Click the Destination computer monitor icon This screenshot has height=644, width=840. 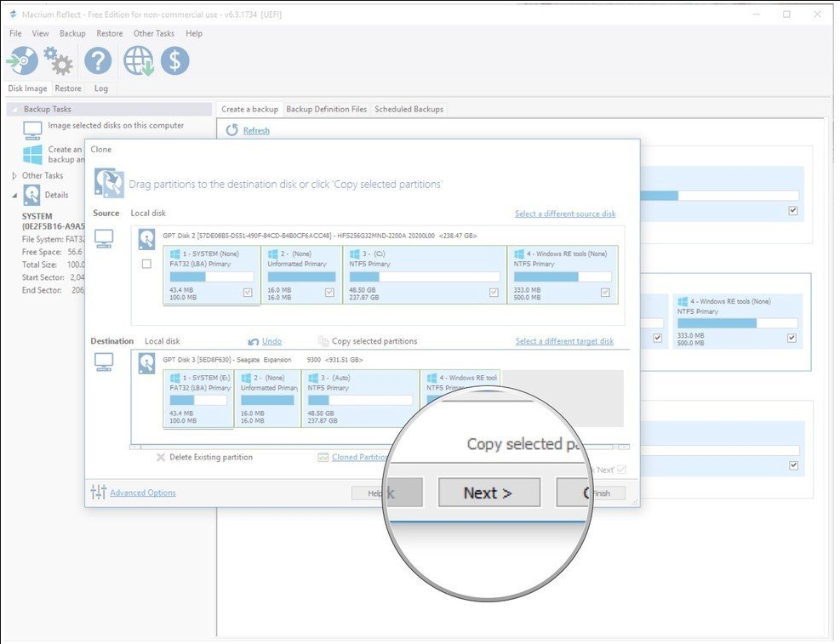(104, 362)
